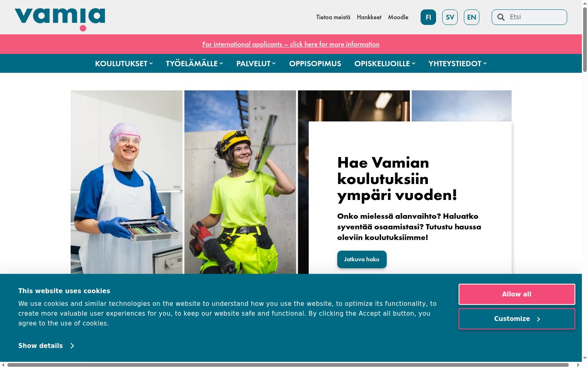Click the Show details chevron arrow
The width and height of the screenshot is (588, 368).
(x=72, y=346)
